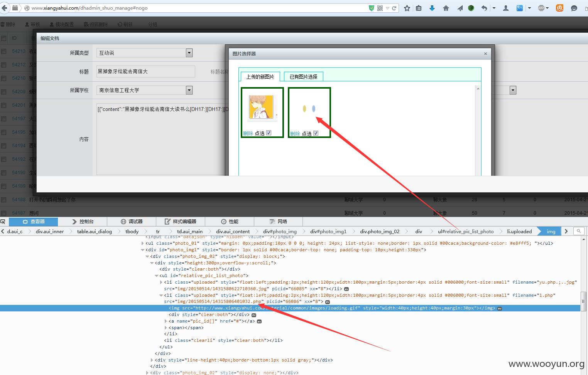
Task: Open the 网络 network devtools tab
Action: point(278,222)
